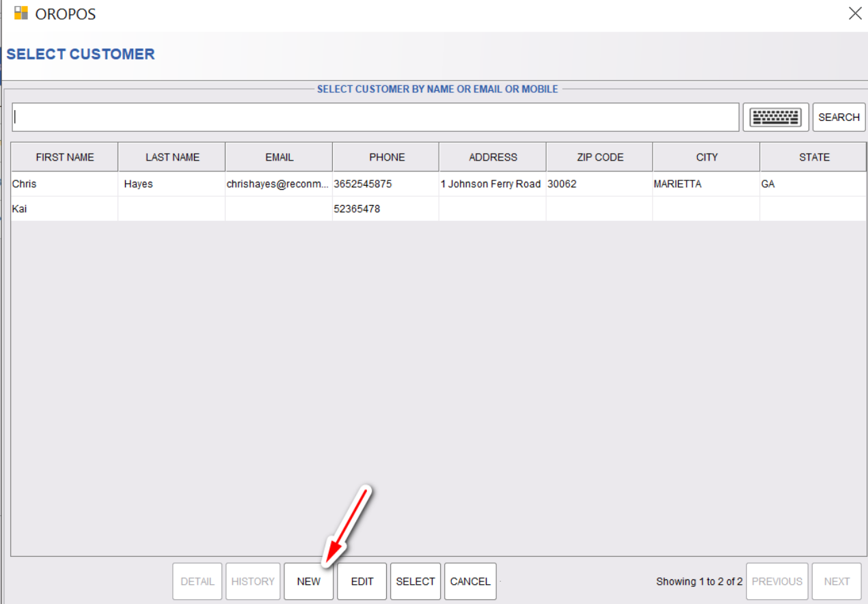Open the on-screen keyboard icon button
Image resolution: width=868 pixels, height=604 pixels.
[776, 118]
